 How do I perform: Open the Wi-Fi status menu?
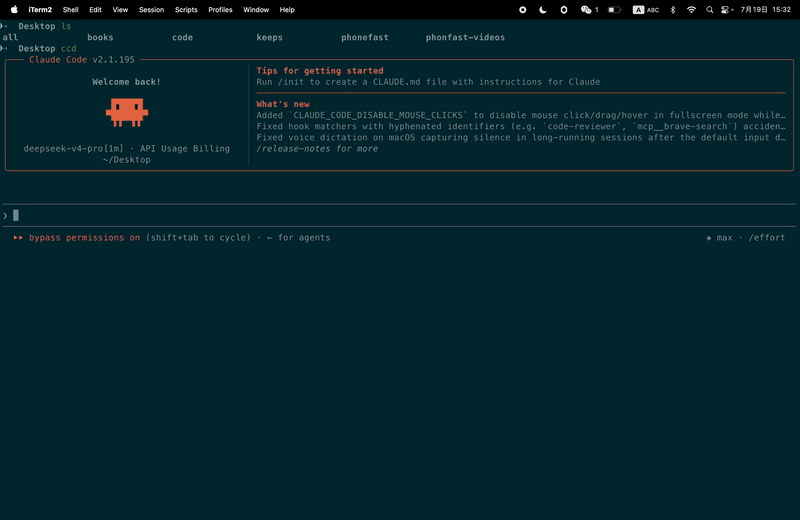[691, 10]
